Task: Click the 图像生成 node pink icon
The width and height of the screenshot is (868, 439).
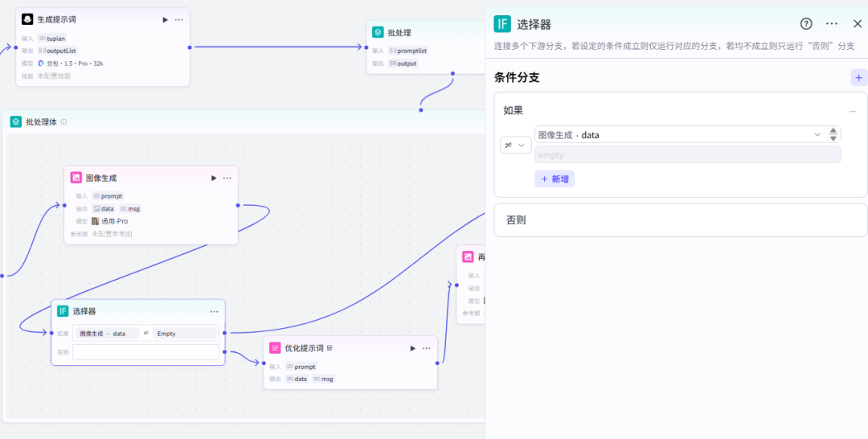Action: click(76, 178)
